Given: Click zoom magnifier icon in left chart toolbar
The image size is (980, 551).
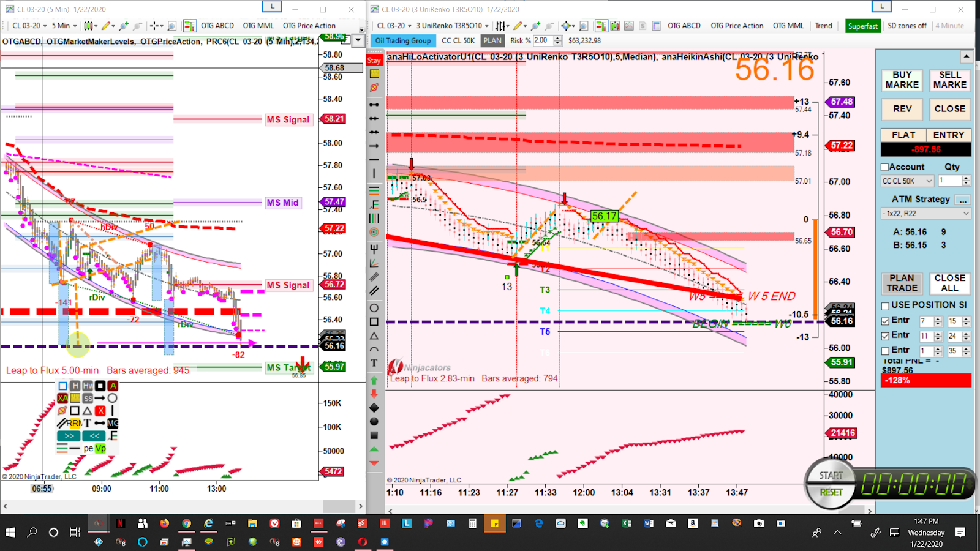Looking at the screenshot, I should pyautogui.click(x=172, y=26).
